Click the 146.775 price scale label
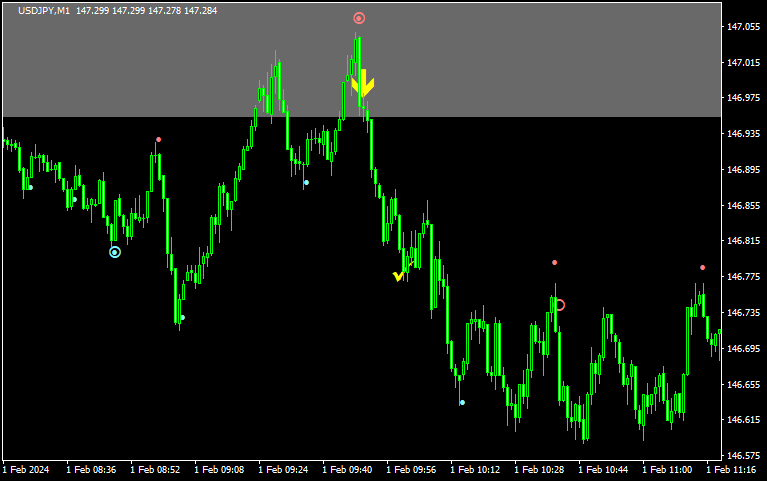Screen dimensions: 767x481 743,277
